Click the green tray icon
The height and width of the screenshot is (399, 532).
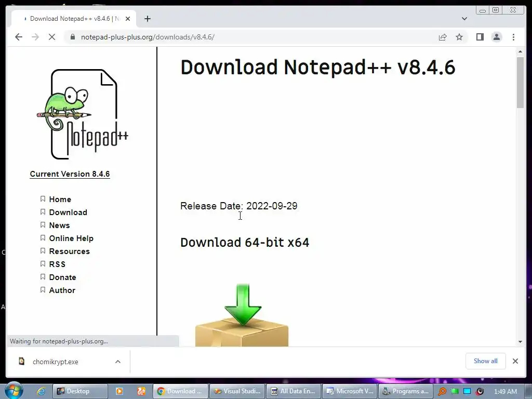click(455, 391)
